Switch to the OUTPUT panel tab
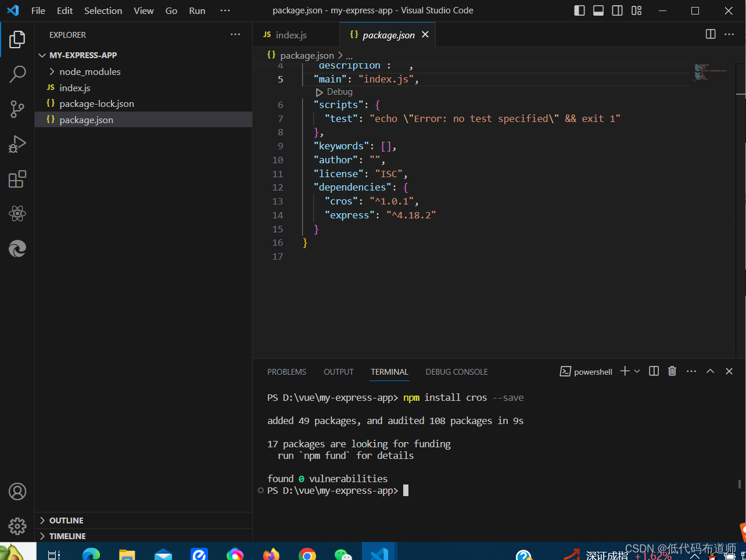 tap(339, 372)
